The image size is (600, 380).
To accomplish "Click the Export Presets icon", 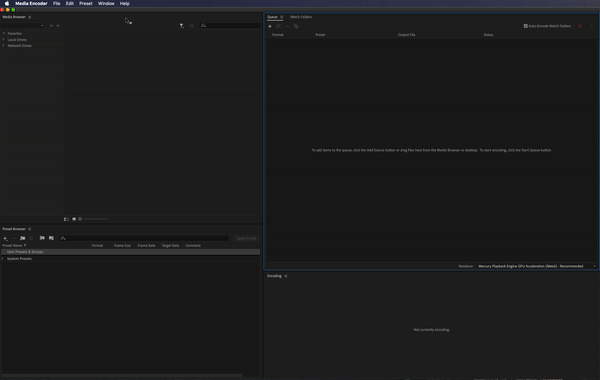I will click(51, 238).
